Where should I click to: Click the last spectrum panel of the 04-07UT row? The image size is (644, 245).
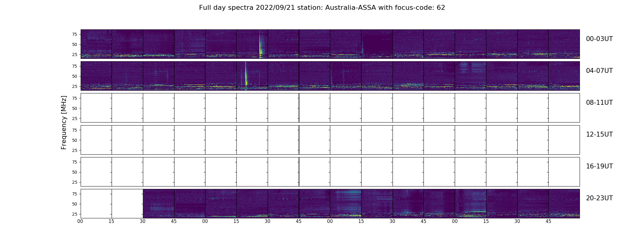(564, 76)
